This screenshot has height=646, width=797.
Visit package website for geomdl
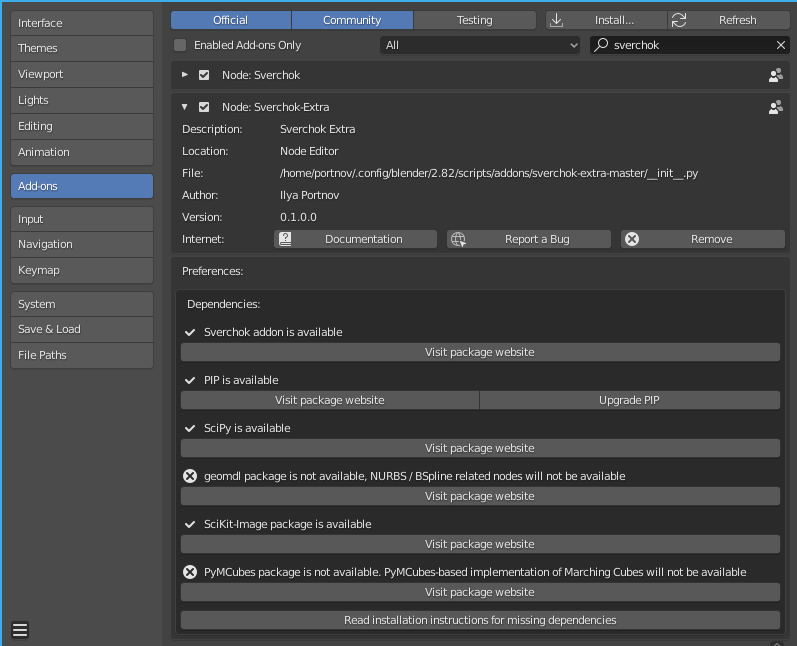[480, 496]
